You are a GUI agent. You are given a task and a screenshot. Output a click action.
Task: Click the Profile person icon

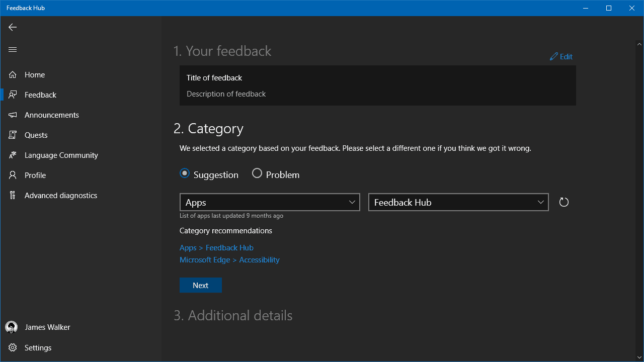[x=13, y=175]
